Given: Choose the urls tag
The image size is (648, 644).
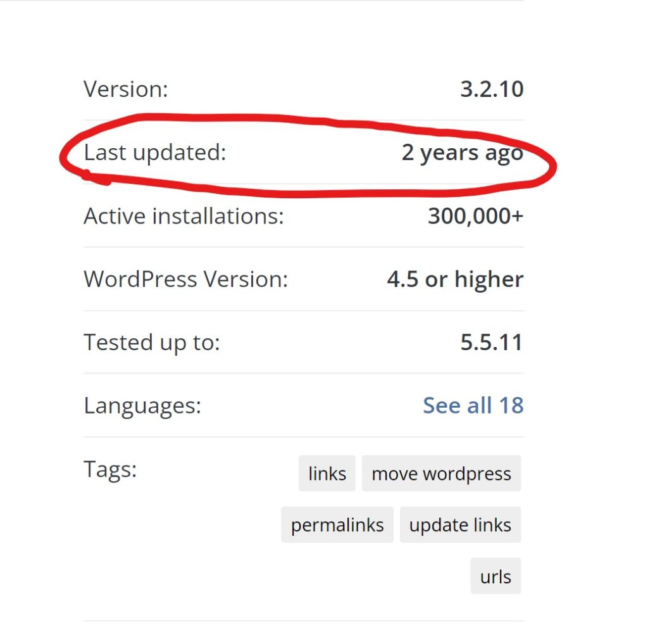Looking at the screenshot, I should [x=495, y=576].
